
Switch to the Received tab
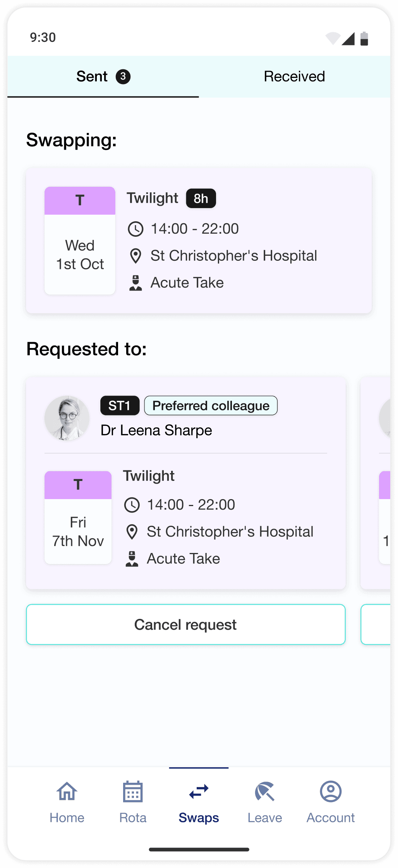click(294, 76)
